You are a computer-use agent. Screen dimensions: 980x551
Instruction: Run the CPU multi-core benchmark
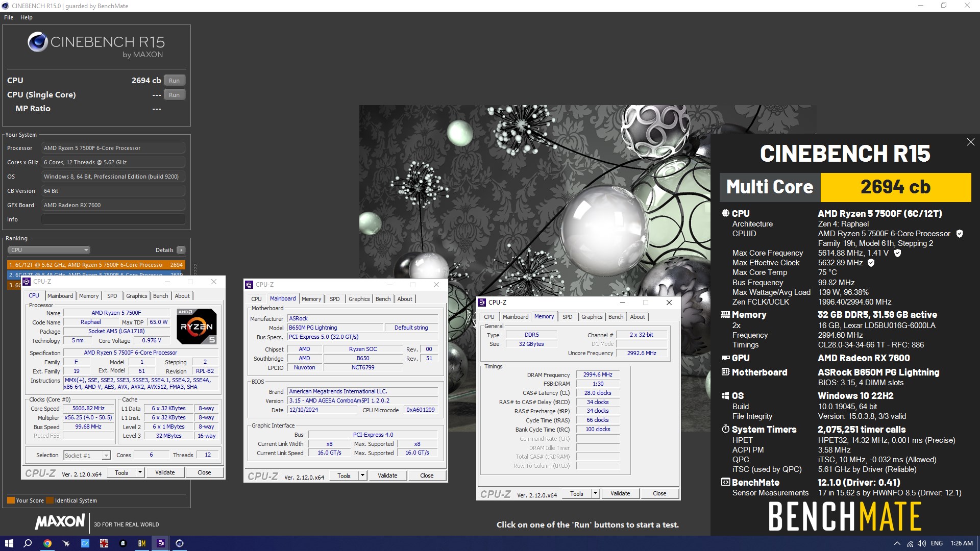tap(174, 81)
